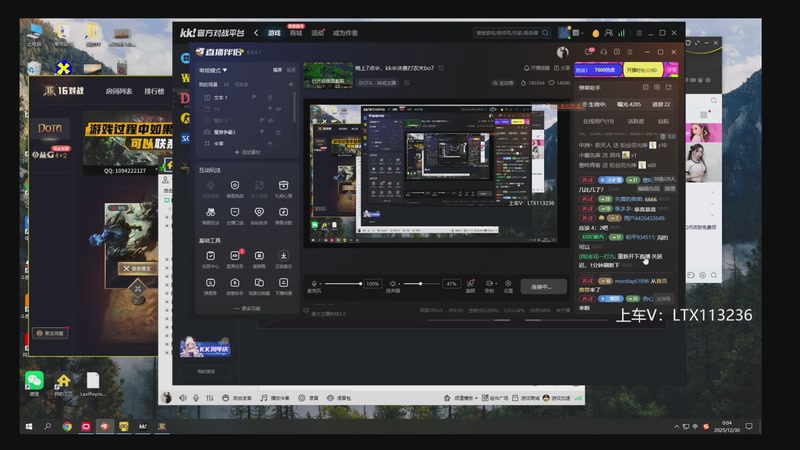Go back with KK platform chevron arrow
This screenshot has height=450, width=800.
pyautogui.click(x=256, y=33)
